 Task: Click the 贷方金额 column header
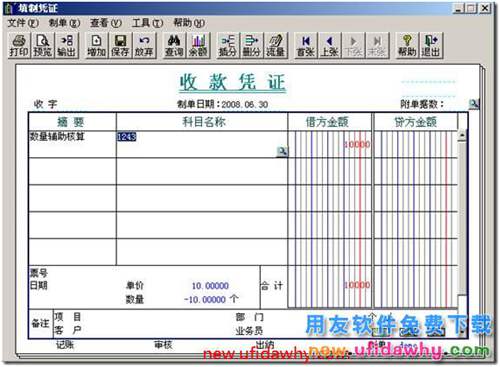(x=415, y=122)
